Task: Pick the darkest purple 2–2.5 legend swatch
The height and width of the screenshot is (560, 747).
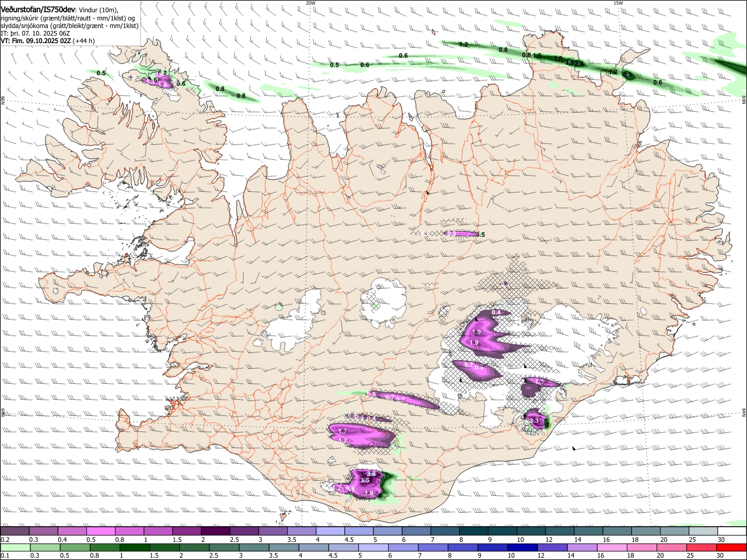Action: (217, 531)
